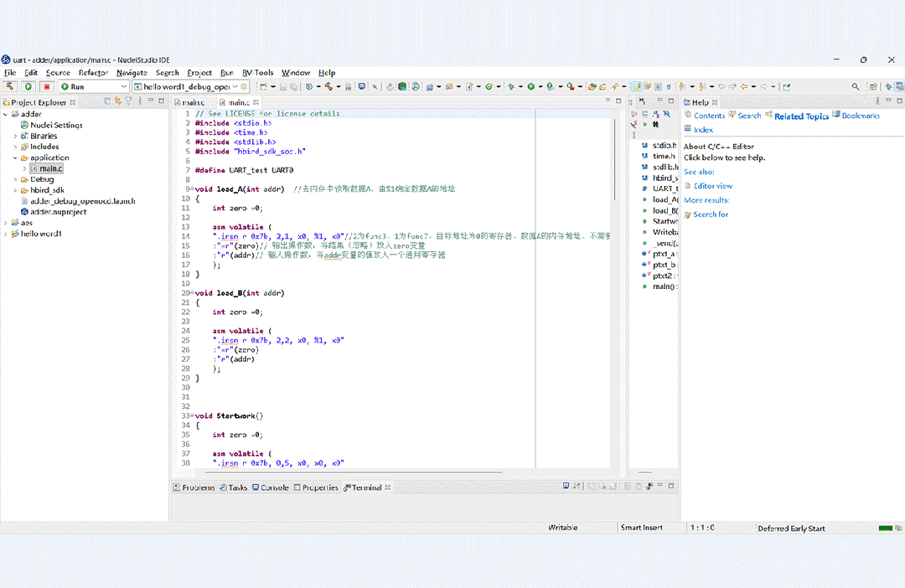Open the Nuclei Settings item in adder
Screen dimensions: 905x588
pos(56,125)
